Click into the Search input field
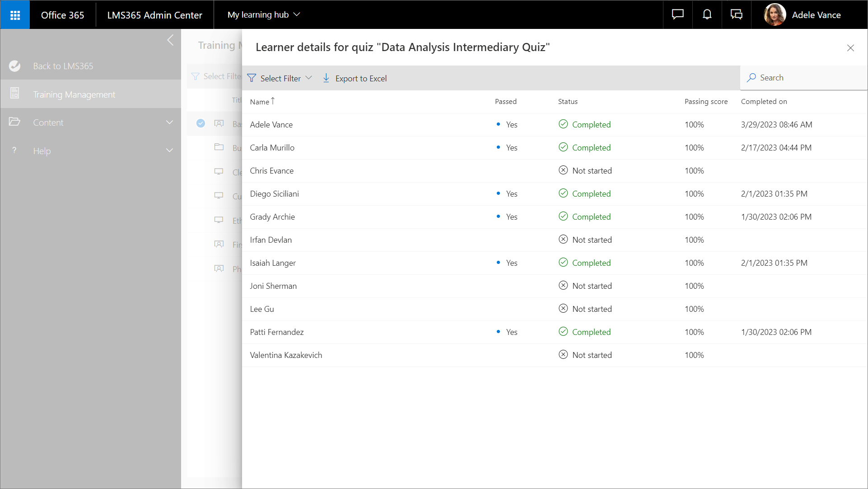This screenshot has width=868, height=489. click(808, 78)
